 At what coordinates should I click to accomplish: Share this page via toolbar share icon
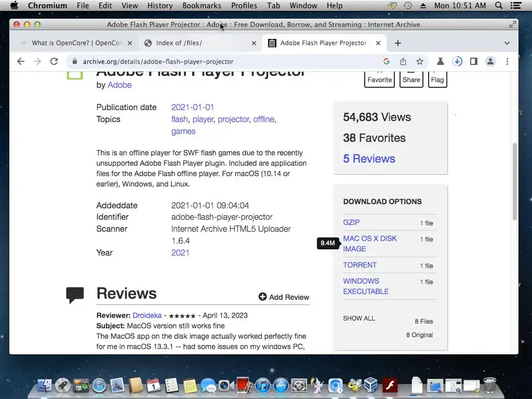[403, 61]
